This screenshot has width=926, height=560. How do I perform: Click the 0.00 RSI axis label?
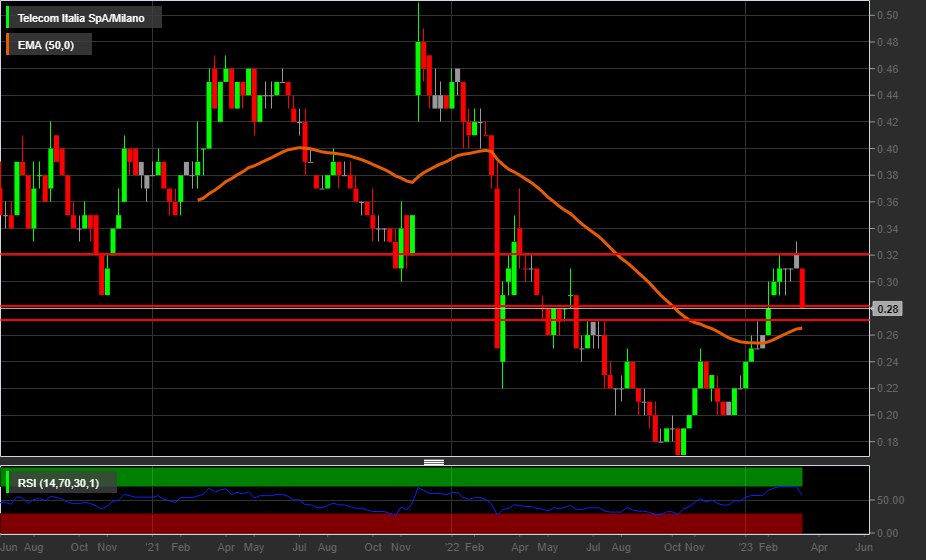888,533
